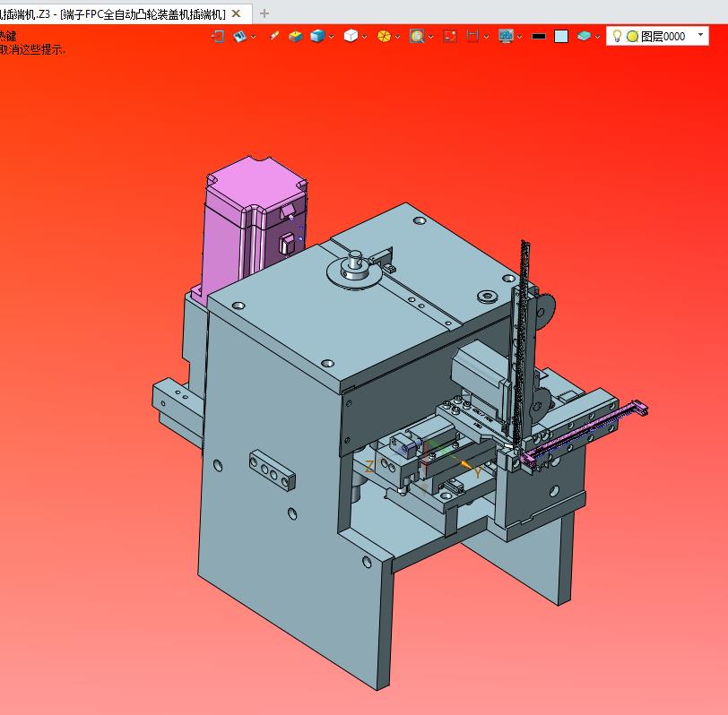This screenshot has width=728, height=715.
Task: Click the yellow circle icon beside 图层0000
Action: point(632,36)
